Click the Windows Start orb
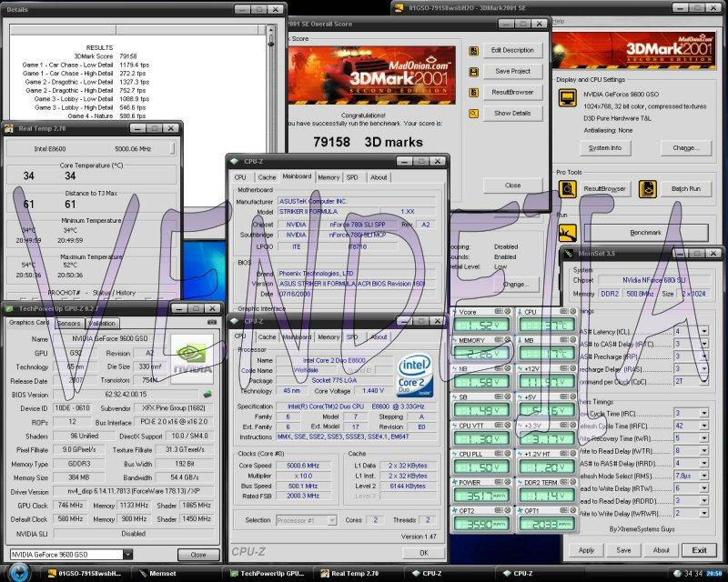 pyautogui.click(x=18, y=572)
